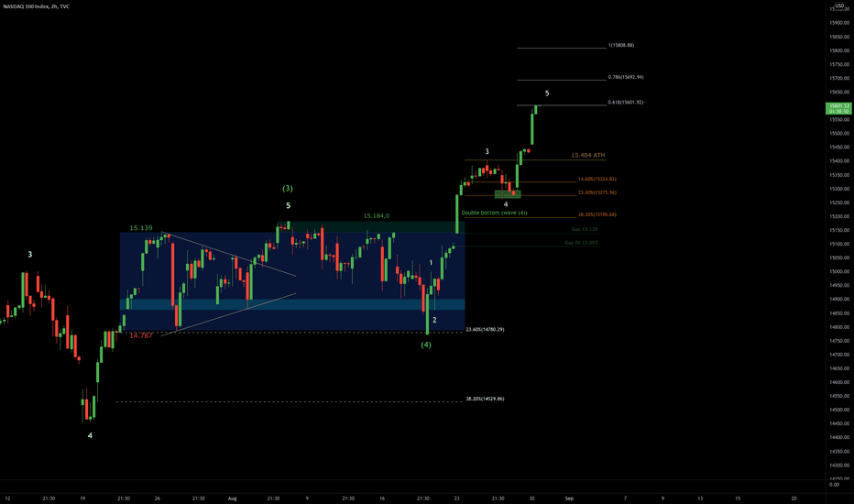Click the NASDAQ 100 Index chart title
The image size is (854, 504).
pos(36,6)
